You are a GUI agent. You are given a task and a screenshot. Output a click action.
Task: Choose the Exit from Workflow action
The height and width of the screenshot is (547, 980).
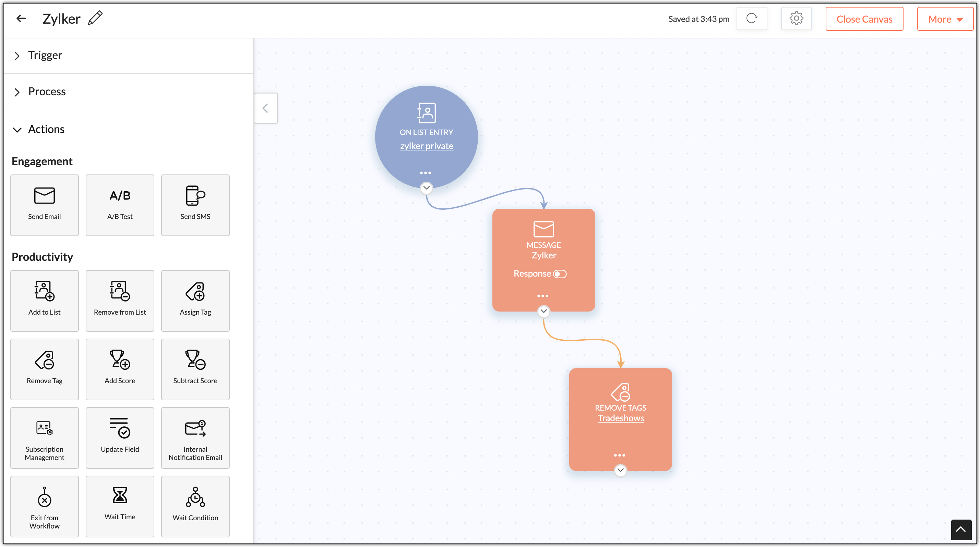45,506
